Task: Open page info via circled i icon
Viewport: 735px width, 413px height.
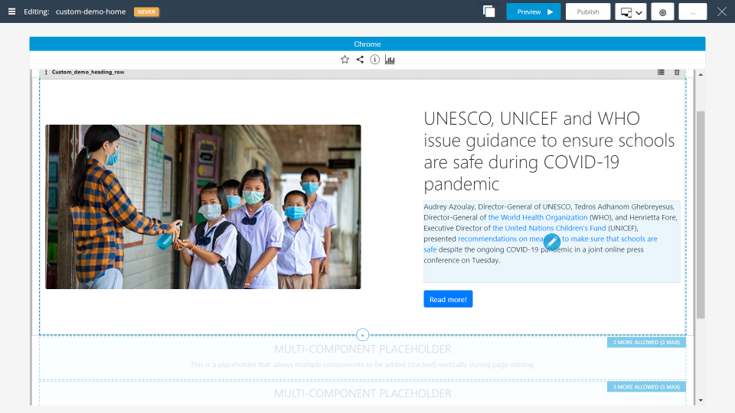Action: coord(375,60)
